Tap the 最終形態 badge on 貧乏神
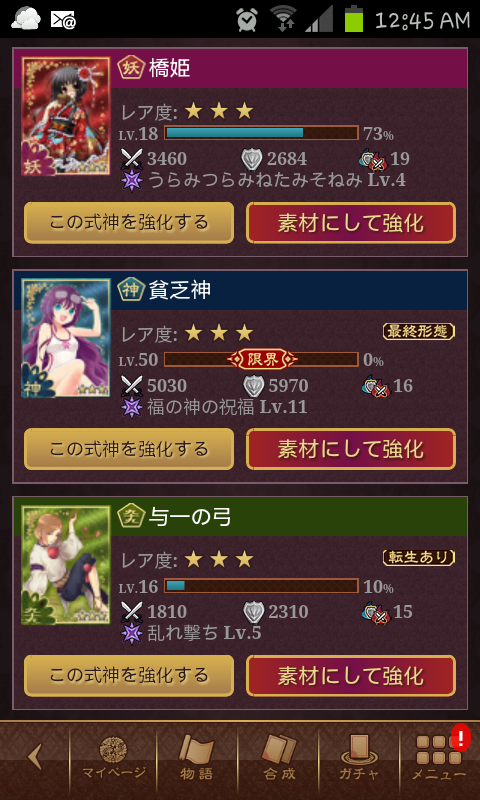Image resolution: width=480 pixels, height=800 pixels. 419,332
